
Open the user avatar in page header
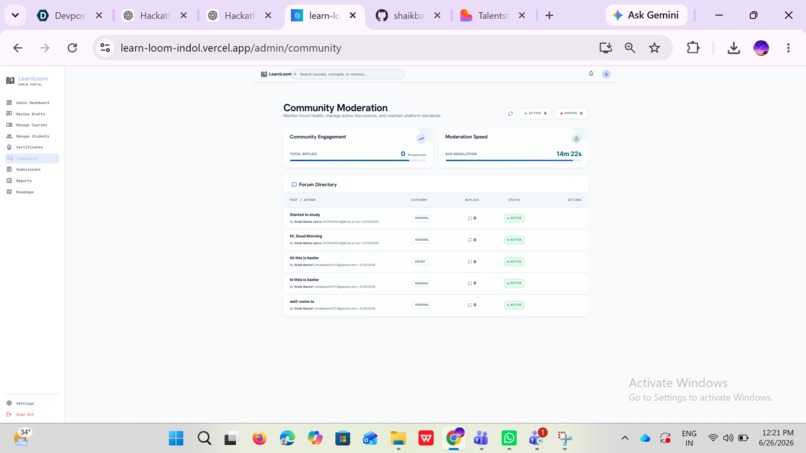point(607,74)
